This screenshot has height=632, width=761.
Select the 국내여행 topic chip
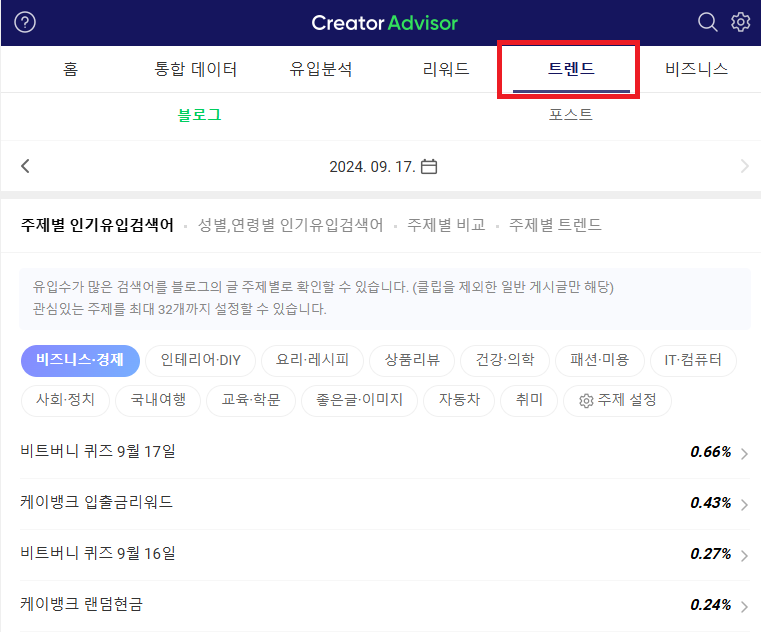click(158, 400)
